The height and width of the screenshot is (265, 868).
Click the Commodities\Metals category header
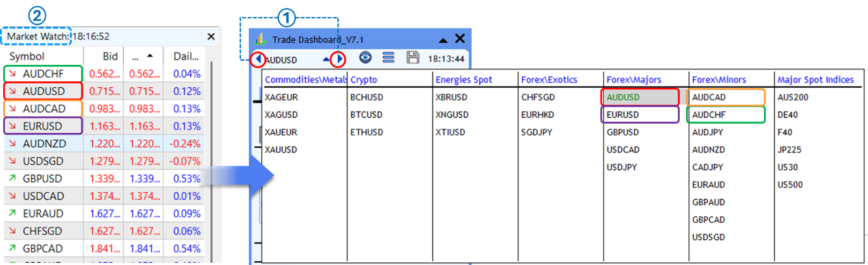[306, 80]
